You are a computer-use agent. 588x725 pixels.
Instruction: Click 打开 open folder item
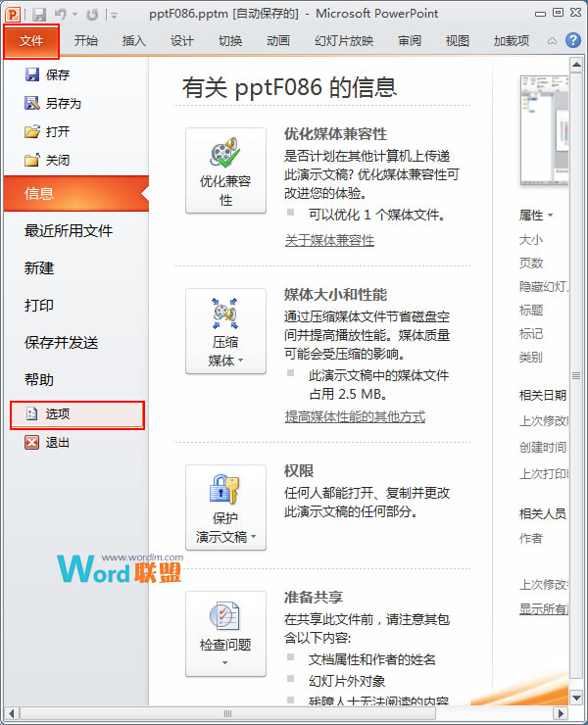tap(47, 132)
